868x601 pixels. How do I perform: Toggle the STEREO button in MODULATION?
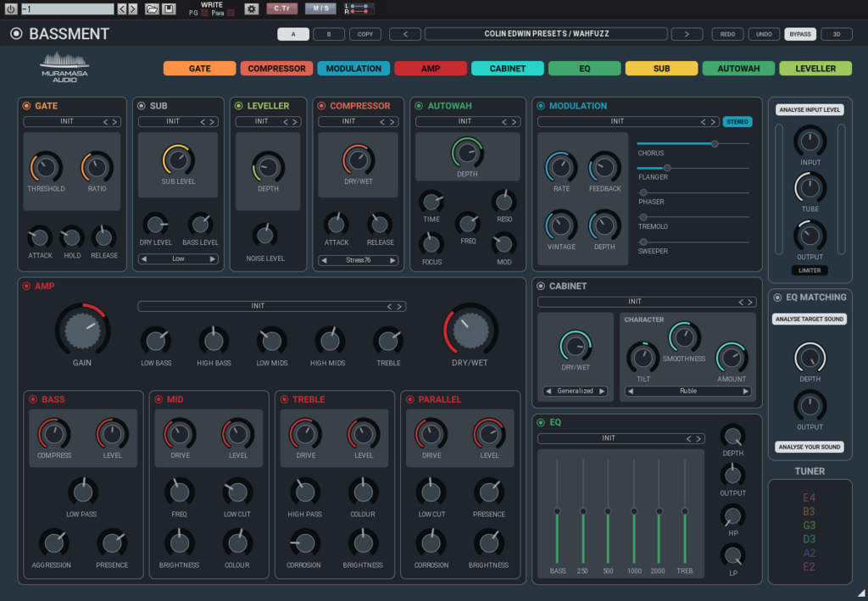[737, 122]
